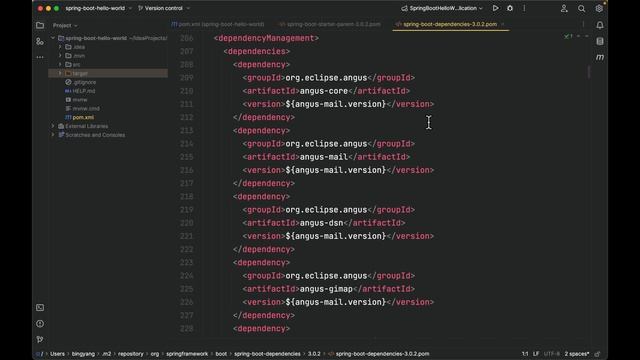Open the Version control dropdown
Viewport: 640px width, 360px height.
coord(164,8)
